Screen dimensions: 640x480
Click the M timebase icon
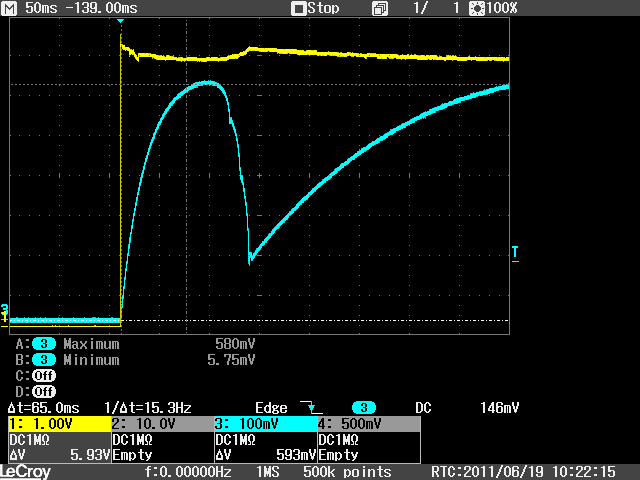click(x=9, y=8)
